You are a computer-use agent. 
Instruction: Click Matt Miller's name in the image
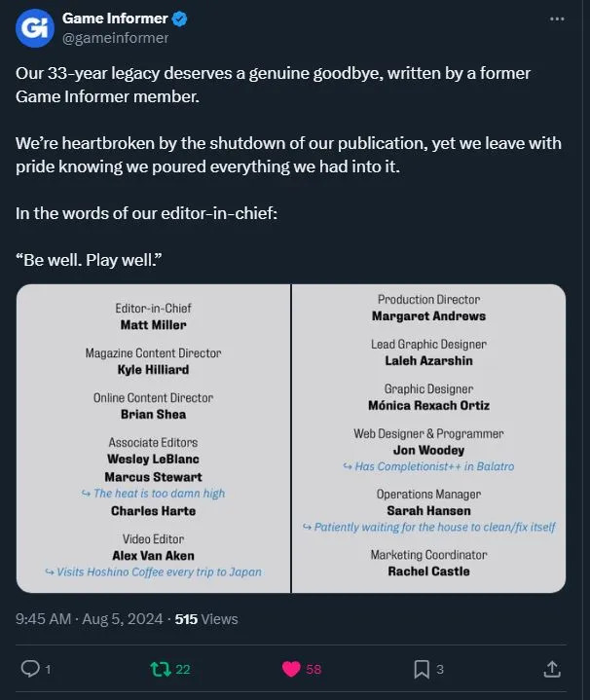point(153,325)
